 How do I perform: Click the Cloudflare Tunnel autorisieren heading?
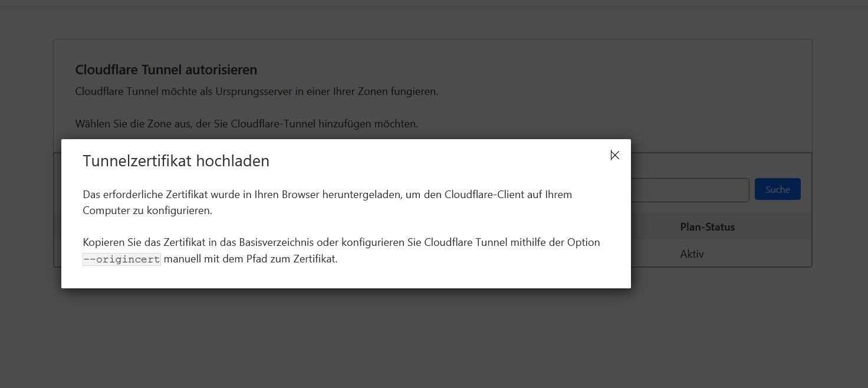point(166,70)
